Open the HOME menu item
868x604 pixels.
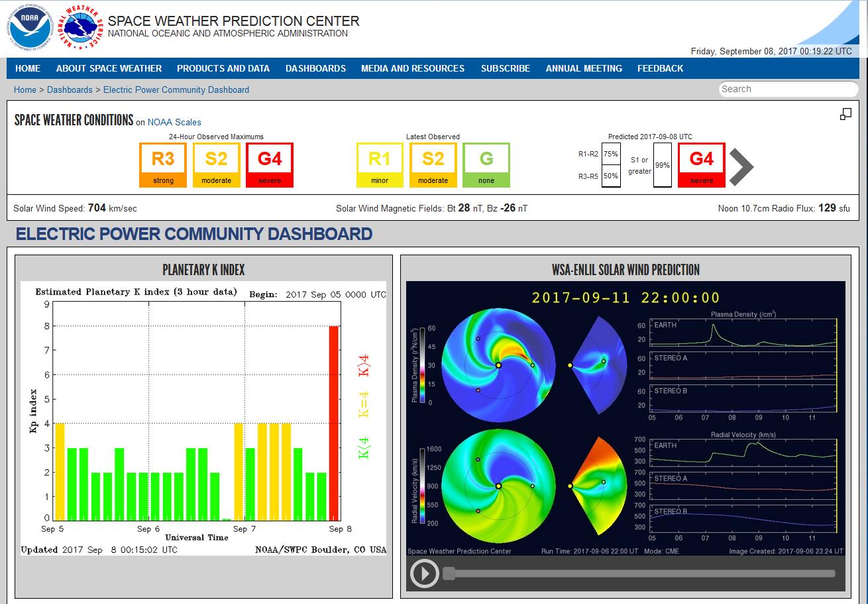[x=28, y=68]
